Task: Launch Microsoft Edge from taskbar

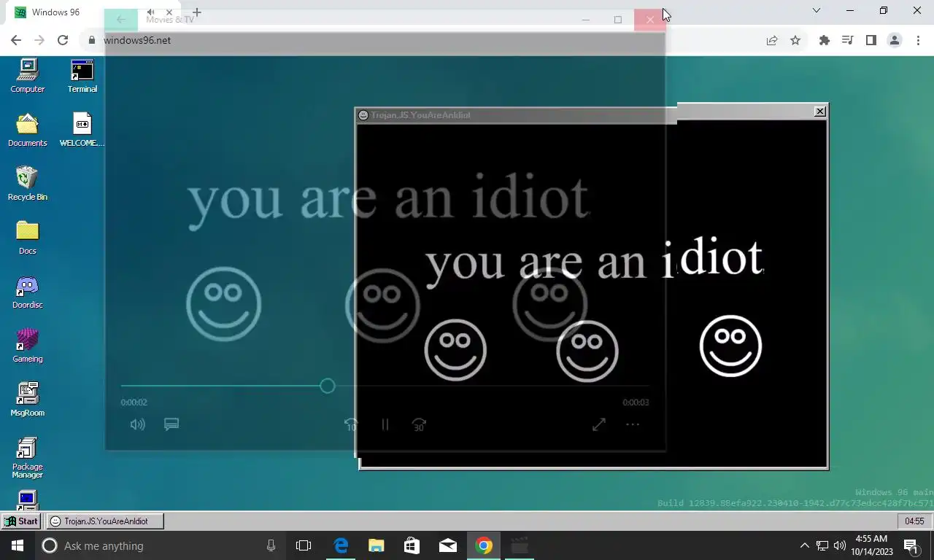Action: (341, 545)
